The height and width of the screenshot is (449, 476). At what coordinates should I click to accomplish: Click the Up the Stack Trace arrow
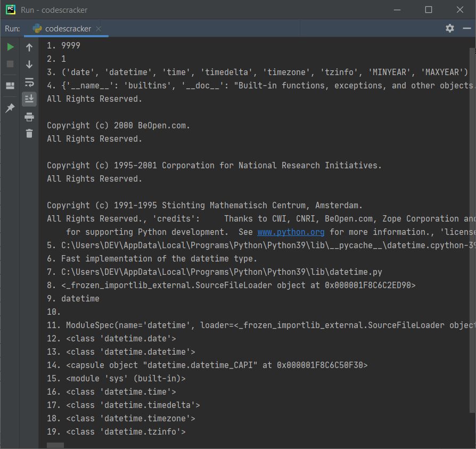point(29,47)
